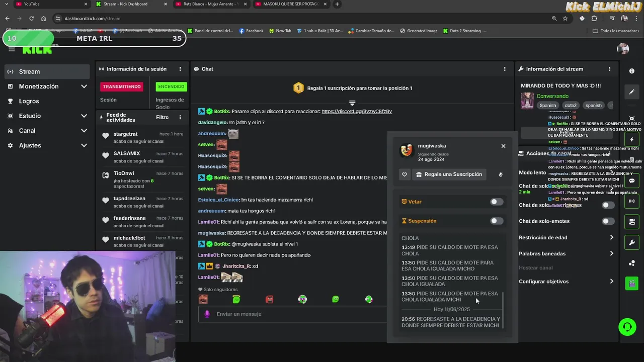
Task: Toggle the Suspensión switch
Action: [497, 221]
